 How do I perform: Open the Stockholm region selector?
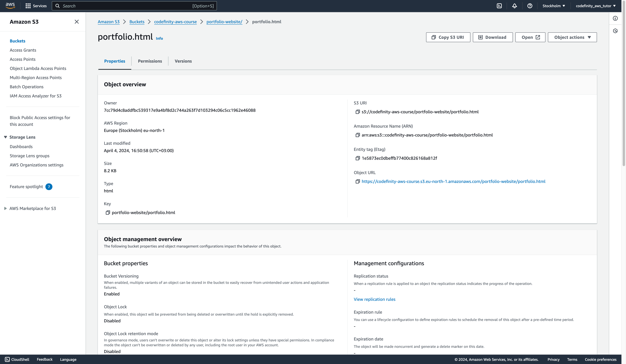coord(553,6)
